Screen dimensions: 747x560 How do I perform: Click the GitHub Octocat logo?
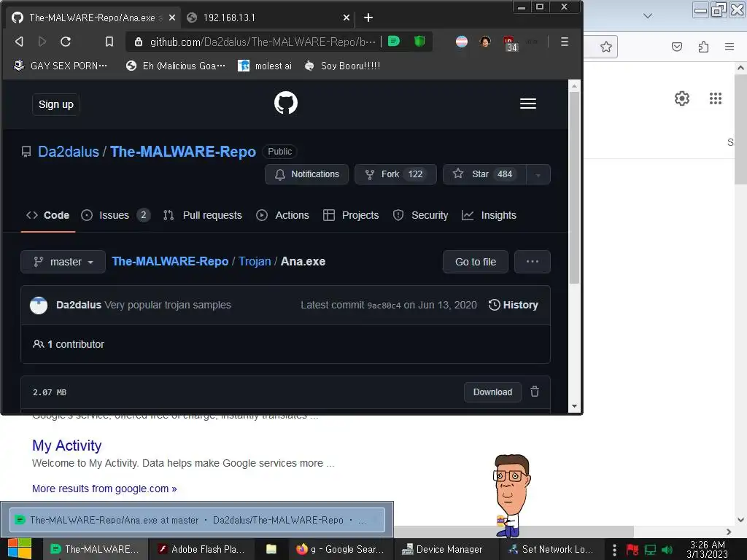[x=286, y=103]
